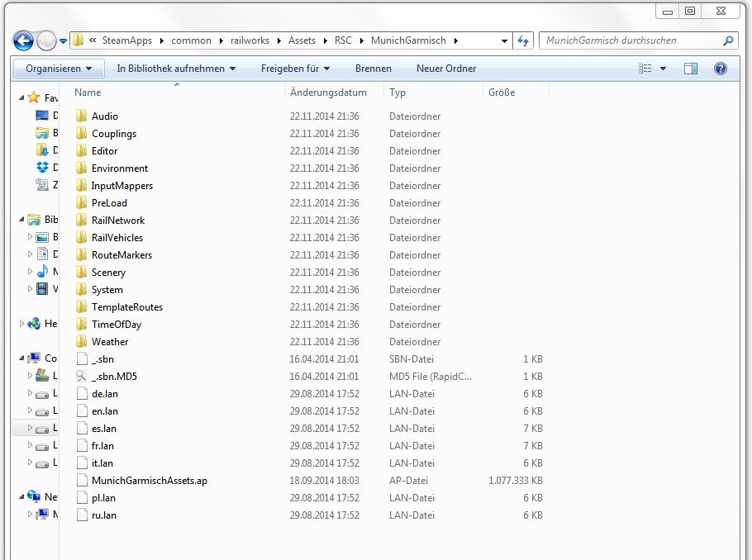The image size is (752, 560).
Task: Sort by the Typ column header
Action: click(x=434, y=93)
